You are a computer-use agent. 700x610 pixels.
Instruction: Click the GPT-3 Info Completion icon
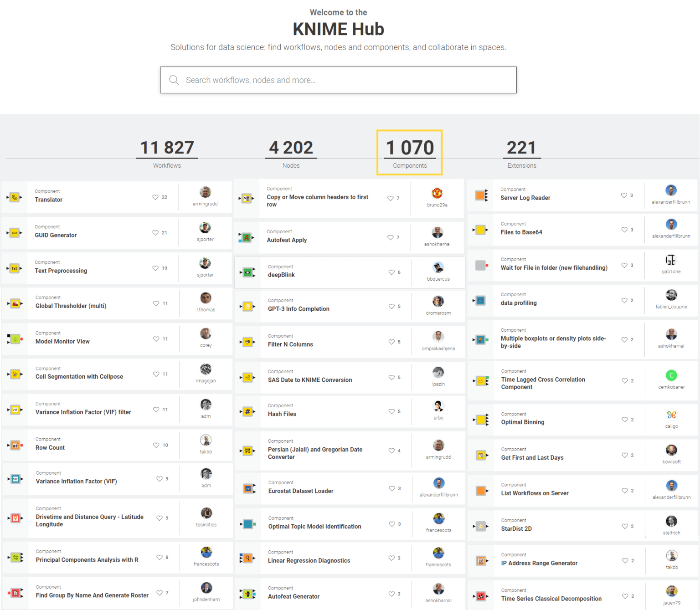247,306
